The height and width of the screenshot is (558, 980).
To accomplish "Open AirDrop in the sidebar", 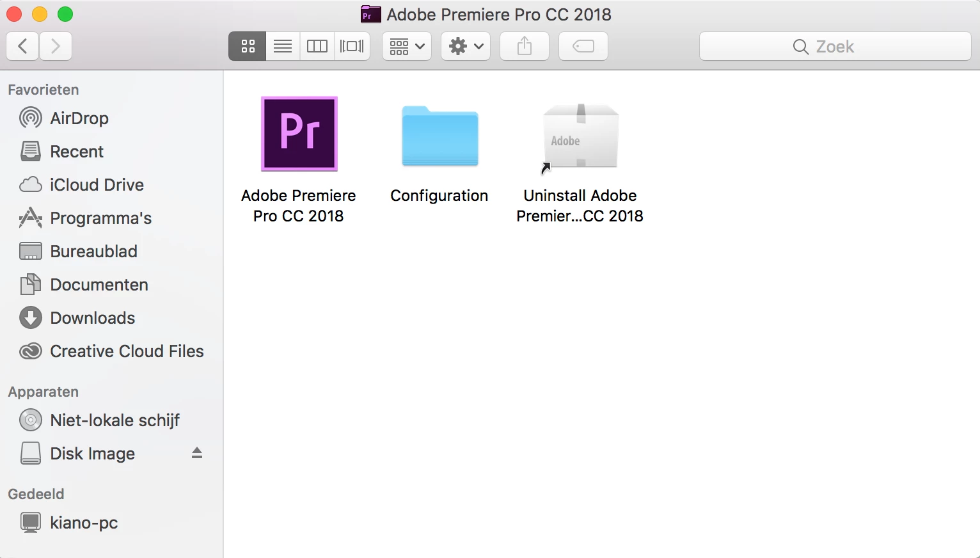I will coord(112,118).
